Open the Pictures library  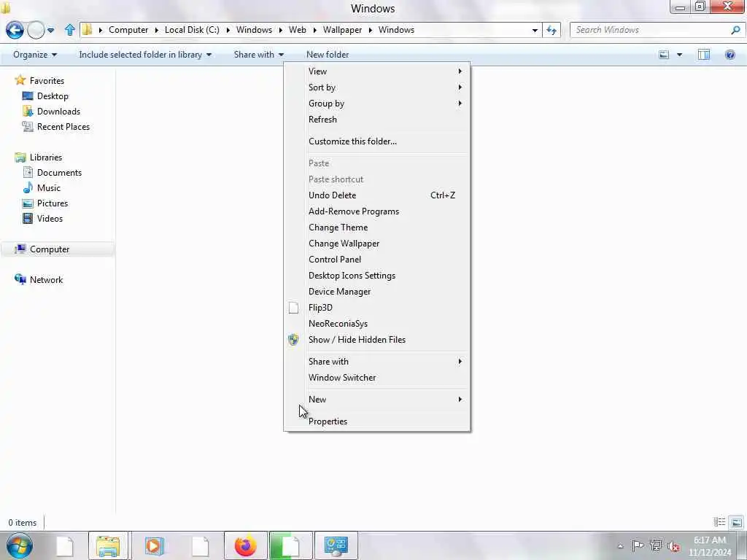pyautogui.click(x=53, y=203)
